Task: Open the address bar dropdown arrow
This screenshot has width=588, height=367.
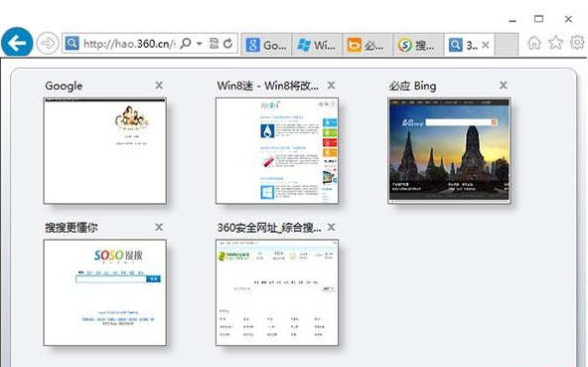Action: point(200,44)
